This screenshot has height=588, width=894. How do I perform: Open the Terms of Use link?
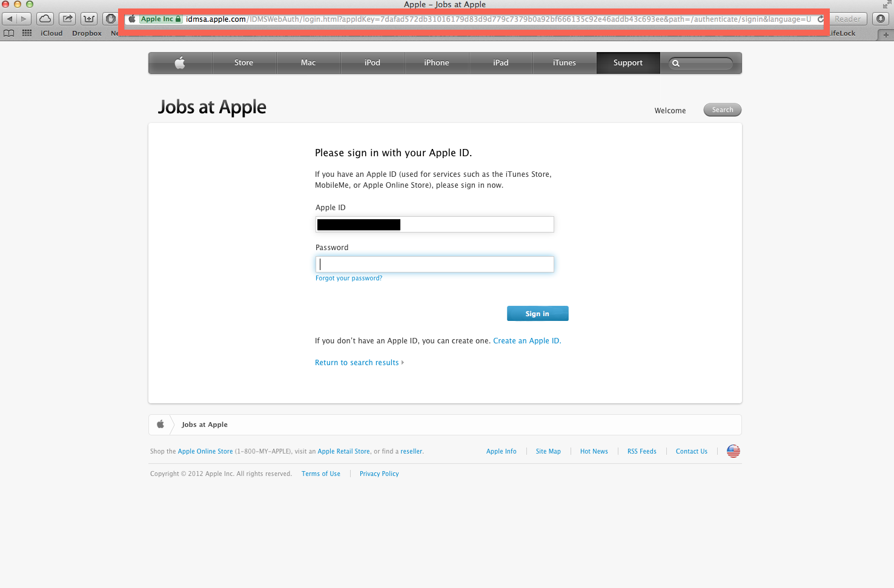(x=321, y=474)
